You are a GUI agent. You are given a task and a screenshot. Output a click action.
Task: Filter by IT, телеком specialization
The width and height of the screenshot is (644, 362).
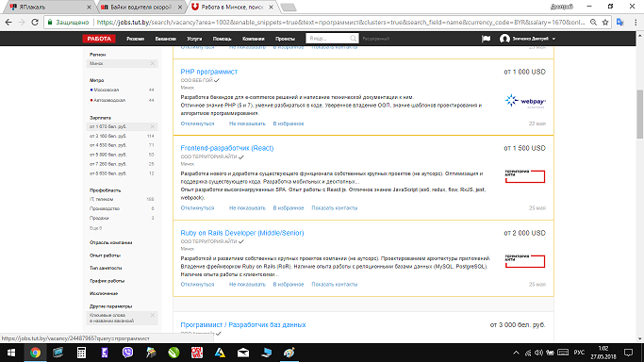click(102, 199)
